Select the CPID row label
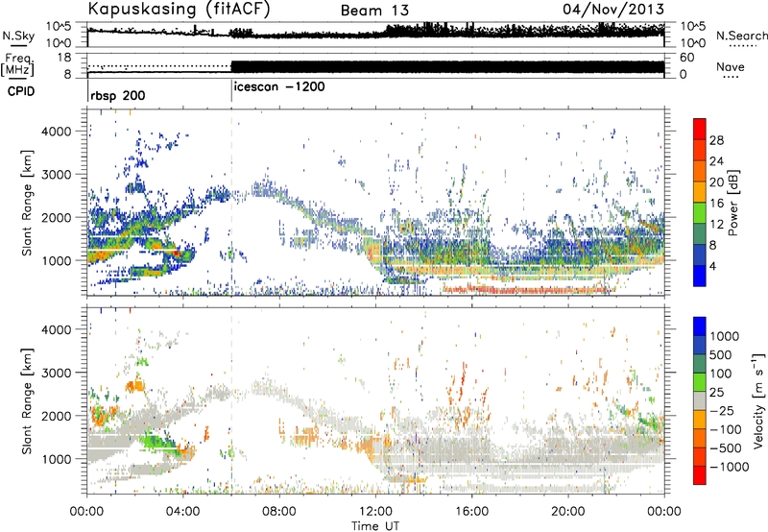 (x=21, y=91)
